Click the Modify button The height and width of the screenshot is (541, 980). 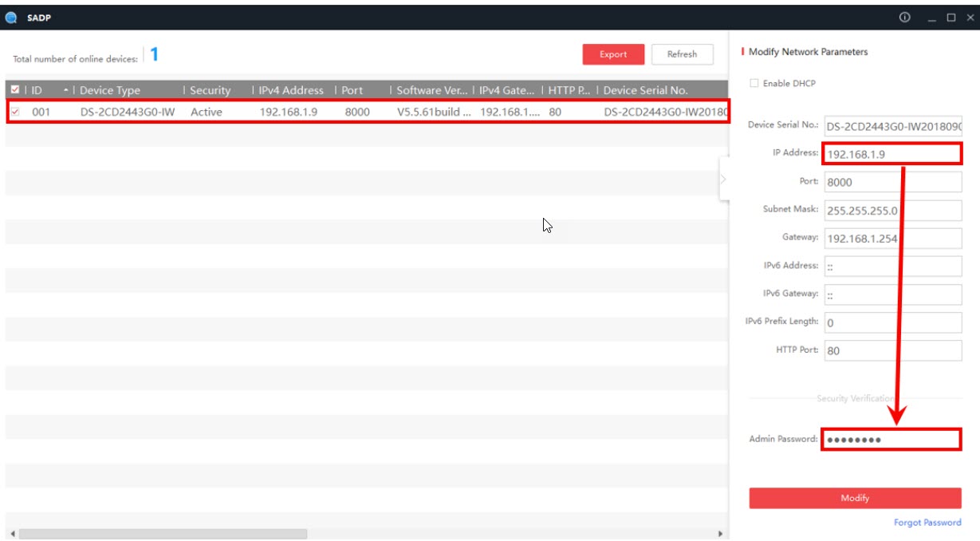pyautogui.click(x=855, y=498)
